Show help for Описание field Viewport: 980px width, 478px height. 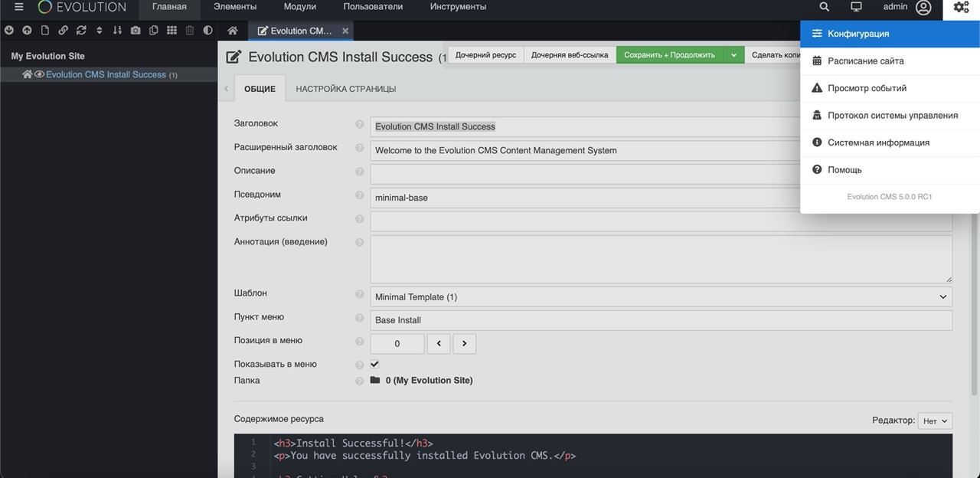(x=360, y=171)
